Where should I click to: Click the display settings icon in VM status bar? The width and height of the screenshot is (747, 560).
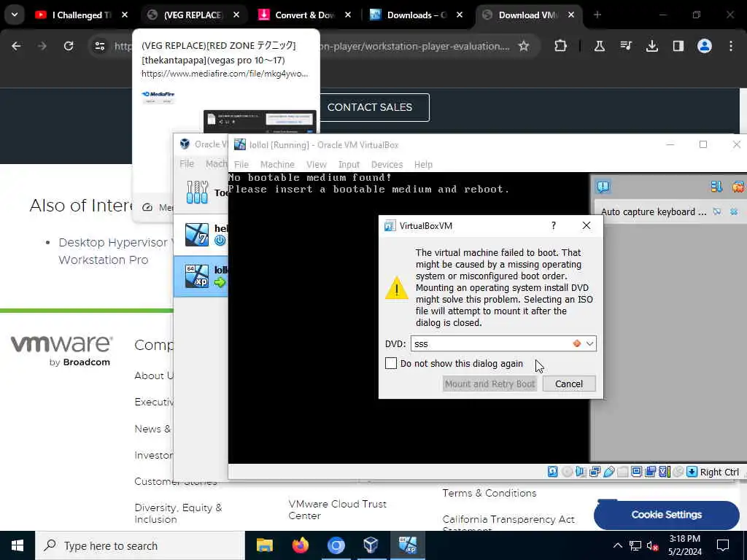point(636,472)
